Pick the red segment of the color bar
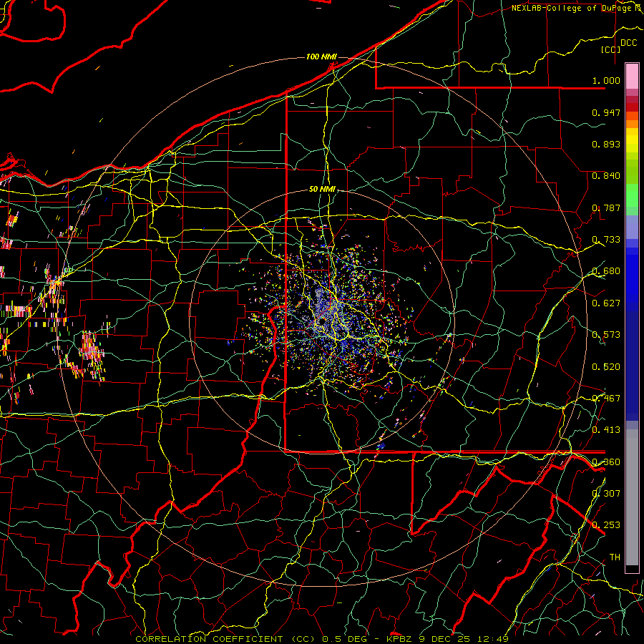 (x=632, y=107)
